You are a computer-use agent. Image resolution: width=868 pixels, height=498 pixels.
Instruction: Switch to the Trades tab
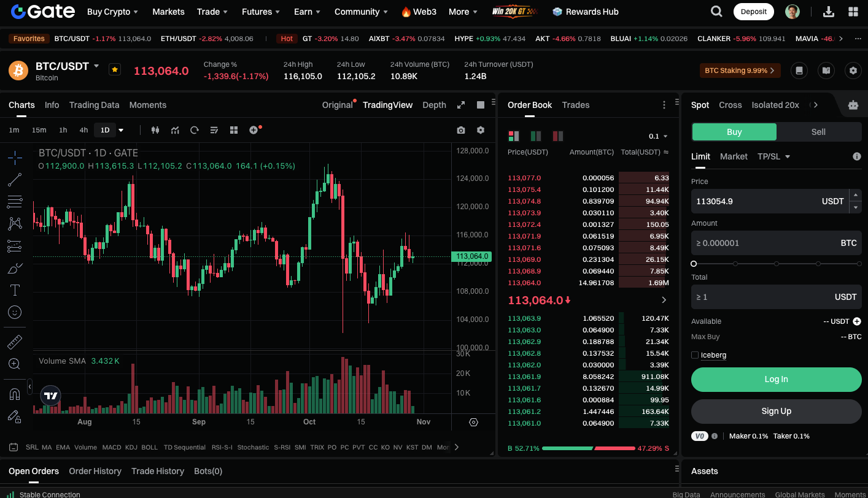(x=575, y=105)
